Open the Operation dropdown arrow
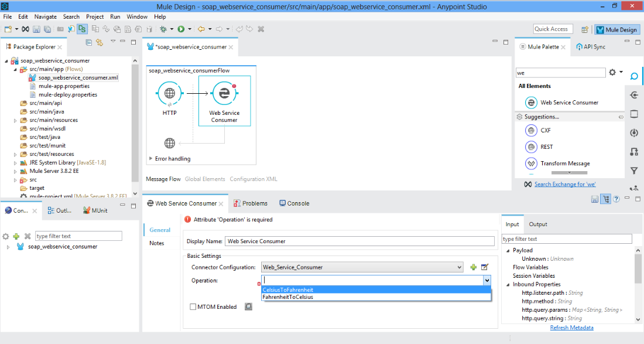Screen dimensions: 644x344 pyautogui.click(x=487, y=280)
